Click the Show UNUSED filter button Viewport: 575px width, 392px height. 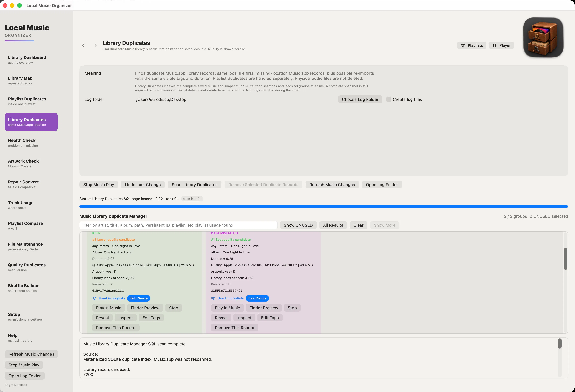pyautogui.click(x=298, y=225)
